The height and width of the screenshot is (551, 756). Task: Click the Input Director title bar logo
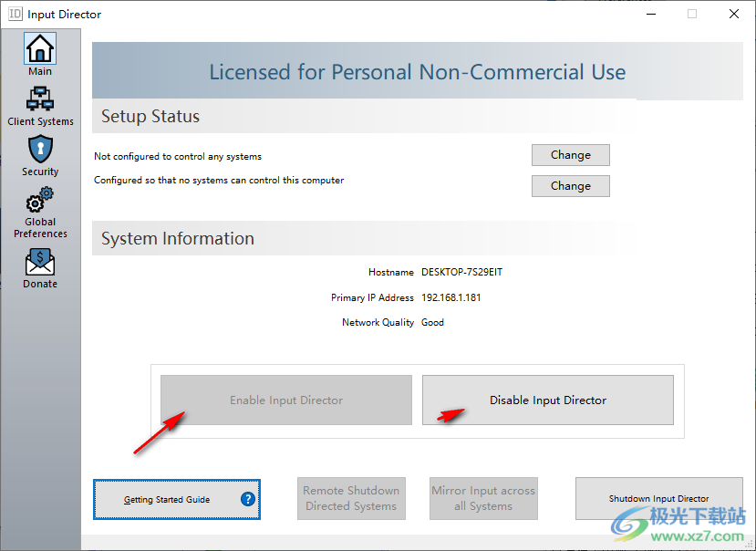click(x=15, y=14)
